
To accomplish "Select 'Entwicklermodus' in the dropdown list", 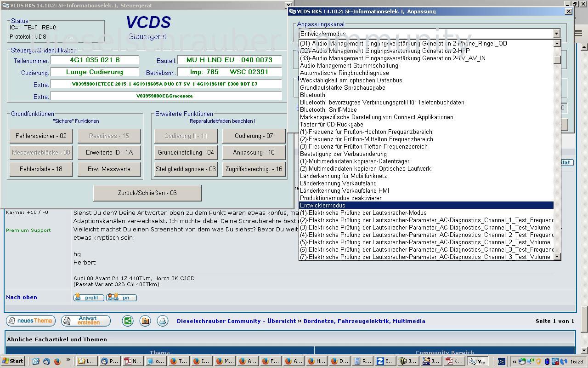I will 426,205.
